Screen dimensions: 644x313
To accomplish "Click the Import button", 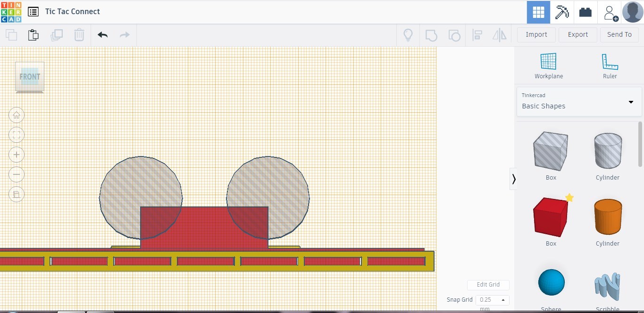I will pyautogui.click(x=536, y=34).
